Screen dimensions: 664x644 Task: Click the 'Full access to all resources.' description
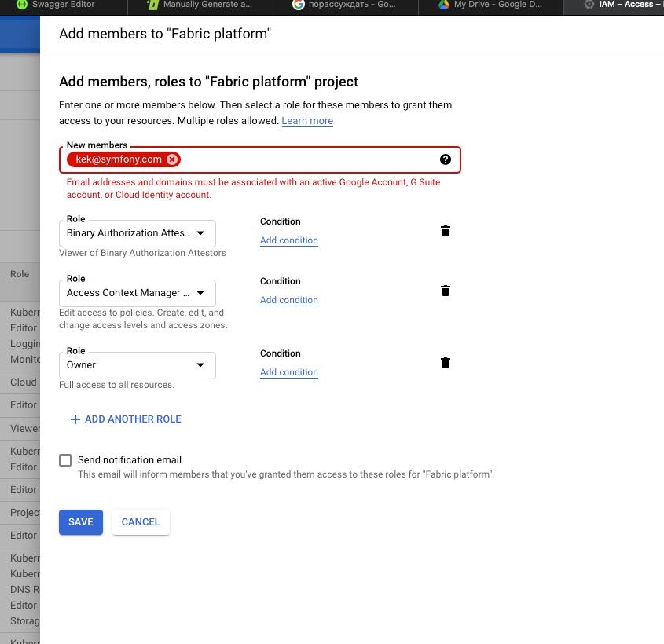tap(116, 385)
